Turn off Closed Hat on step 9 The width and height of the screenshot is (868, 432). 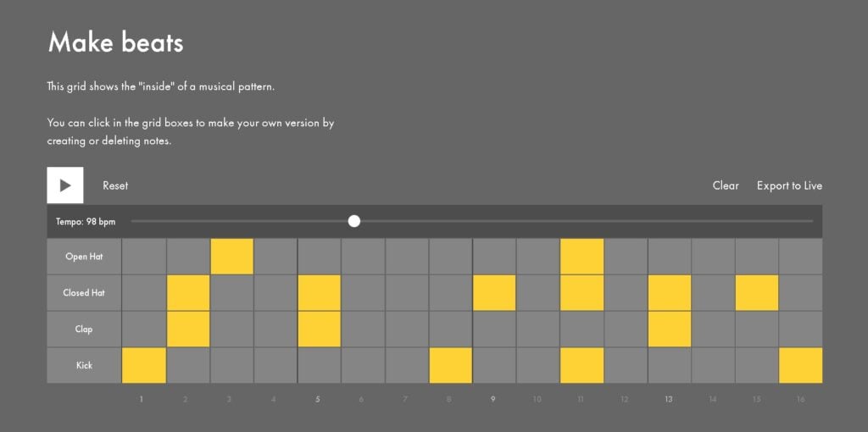pos(494,292)
